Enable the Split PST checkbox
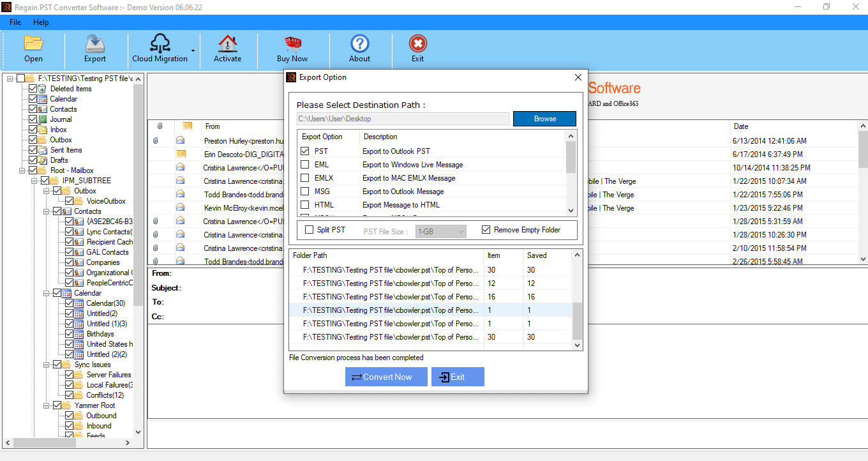This screenshot has height=461, width=868. pos(310,230)
